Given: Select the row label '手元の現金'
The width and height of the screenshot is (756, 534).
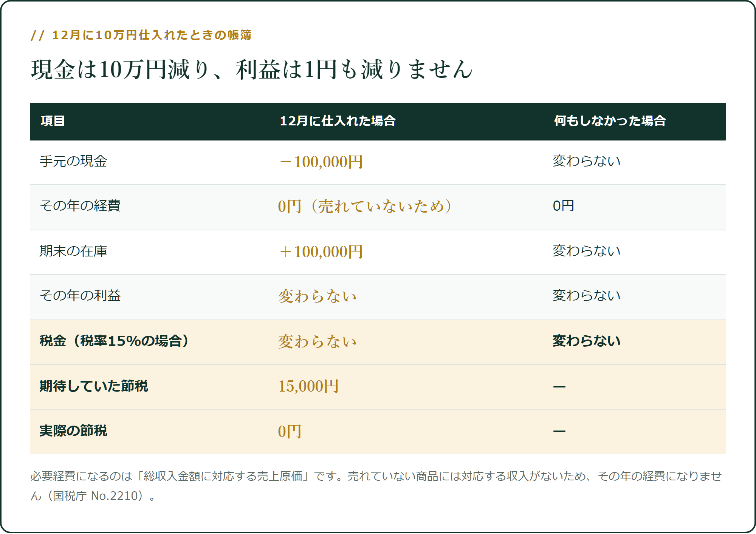Looking at the screenshot, I should click(73, 161).
